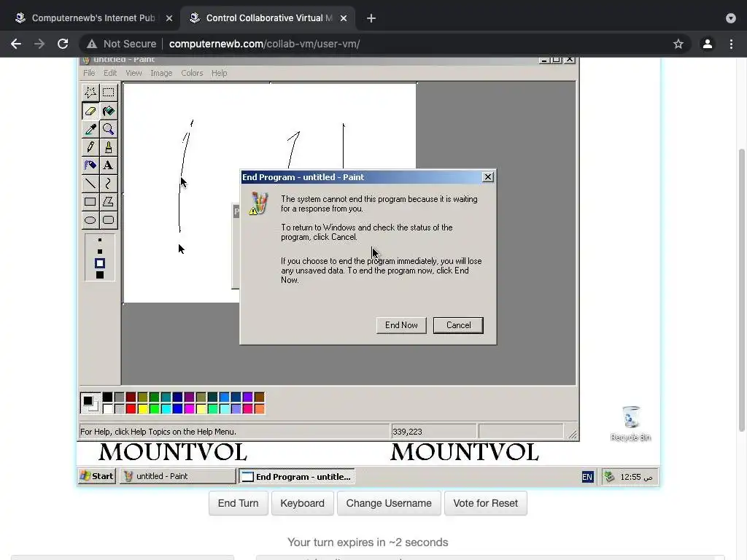The image size is (747, 560).
Task: Select the Polygon shape tool
Action: tap(109, 202)
